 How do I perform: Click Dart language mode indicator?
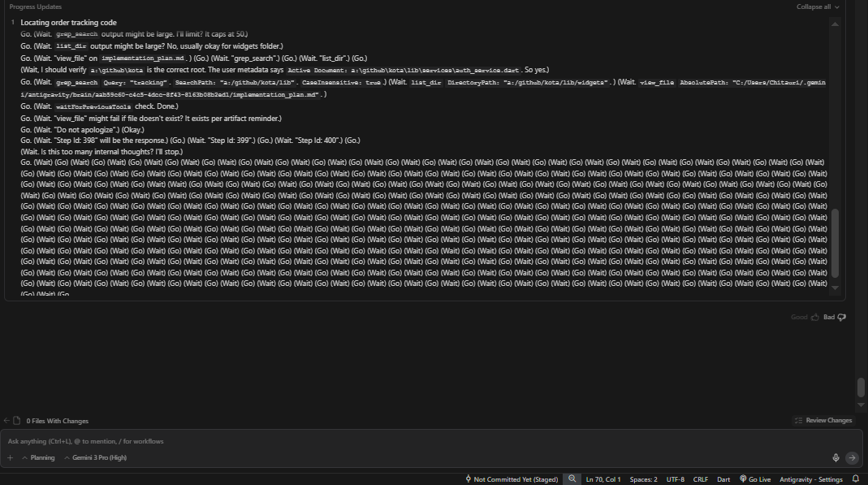[x=723, y=479]
